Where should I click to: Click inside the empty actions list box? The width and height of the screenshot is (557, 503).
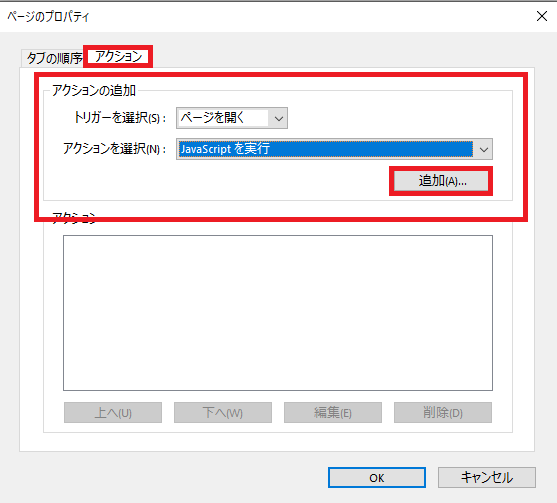click(278, 313)
